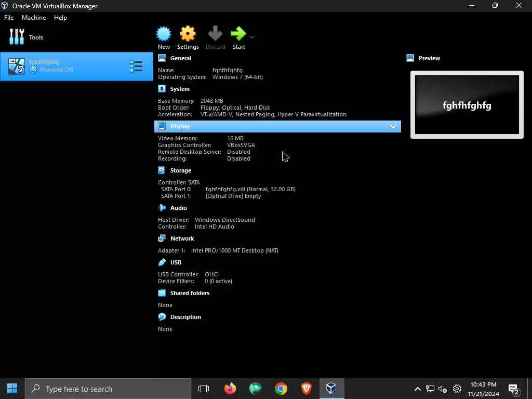
Task: Click the Audio section speaker icon
Action: point(162,208)
